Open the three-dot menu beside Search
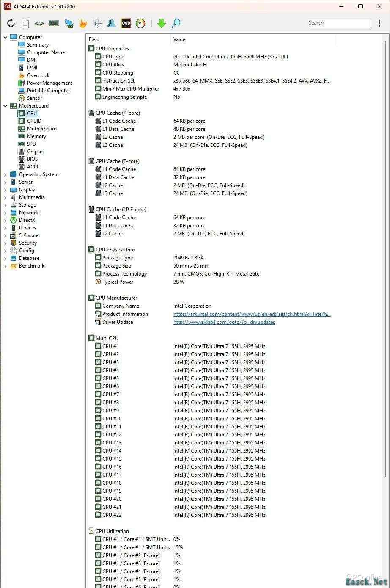390x588 pixels. coord(379,23)
